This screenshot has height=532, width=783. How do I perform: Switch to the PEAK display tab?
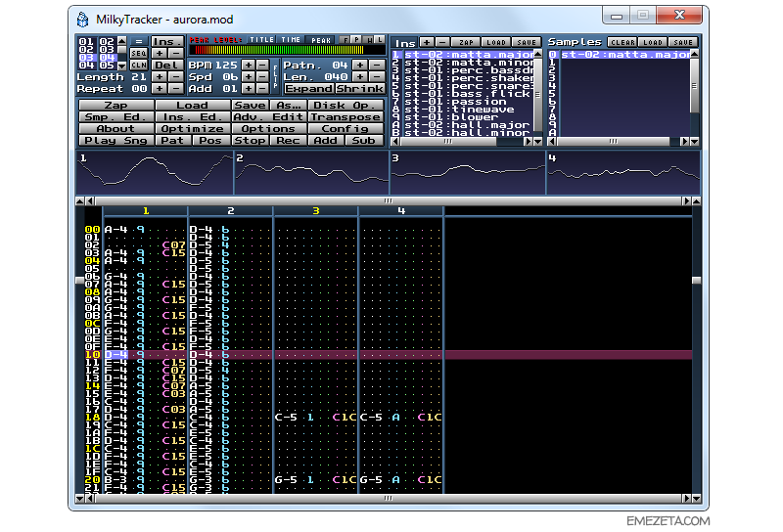321,40
